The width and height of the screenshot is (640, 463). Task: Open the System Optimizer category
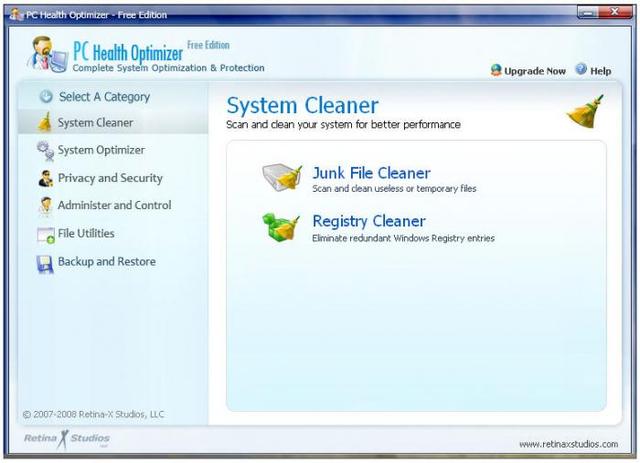pos(101,150)
